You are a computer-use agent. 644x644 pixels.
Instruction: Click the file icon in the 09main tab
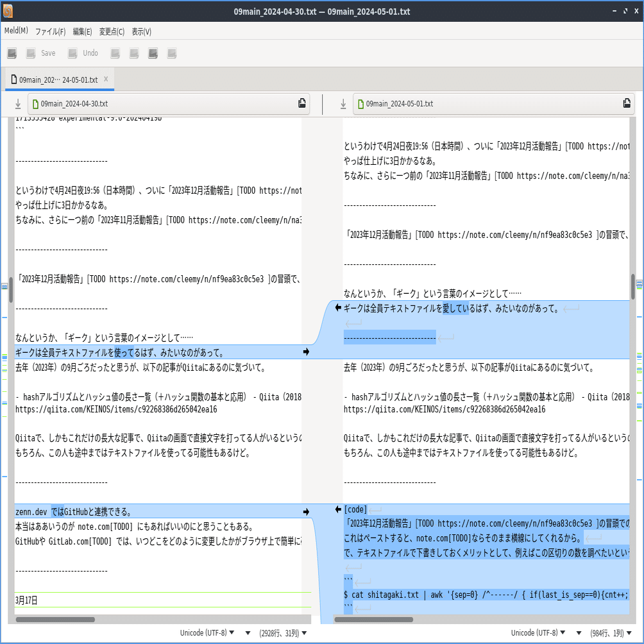(14, 80)
